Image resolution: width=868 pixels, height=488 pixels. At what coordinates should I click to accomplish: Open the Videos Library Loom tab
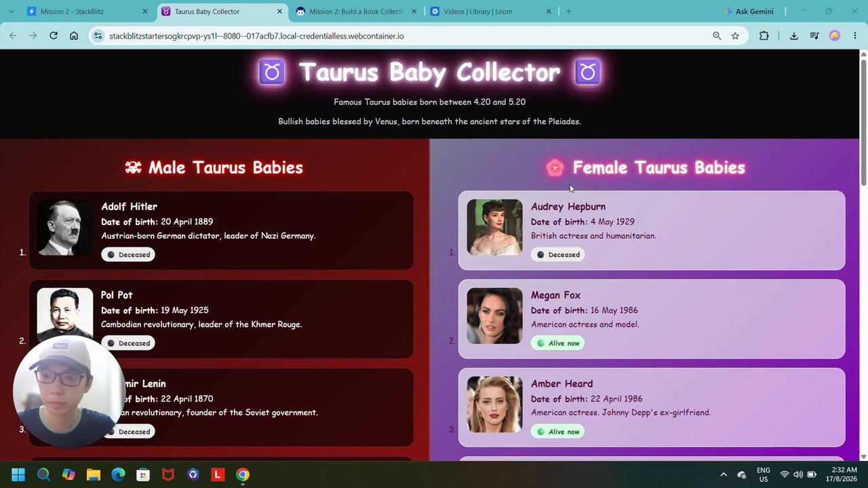(492, 12)
